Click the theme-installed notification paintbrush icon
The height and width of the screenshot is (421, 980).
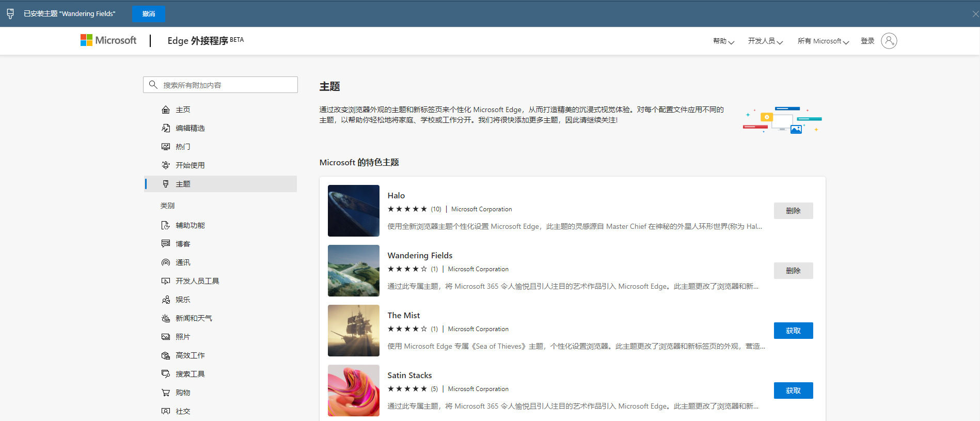(10, 14)
